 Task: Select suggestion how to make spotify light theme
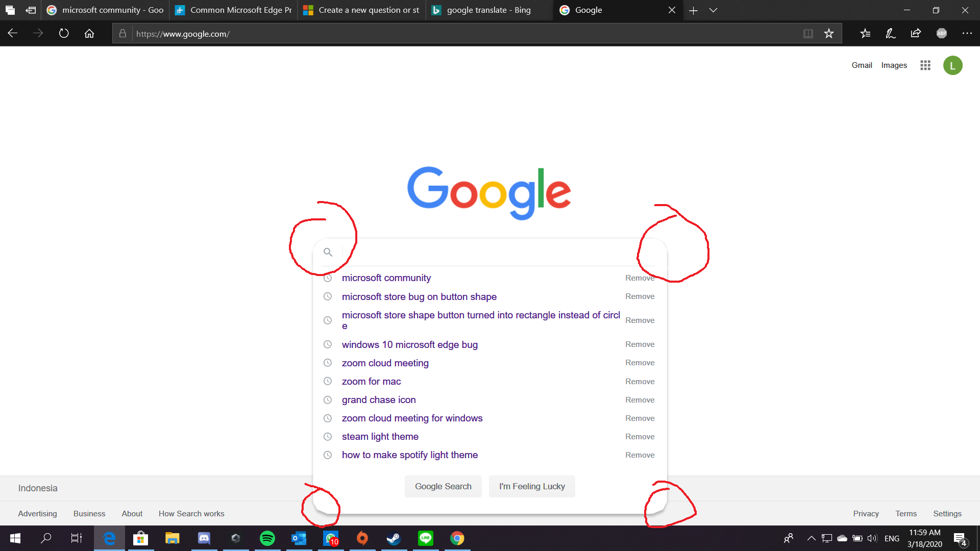point(410,455)
